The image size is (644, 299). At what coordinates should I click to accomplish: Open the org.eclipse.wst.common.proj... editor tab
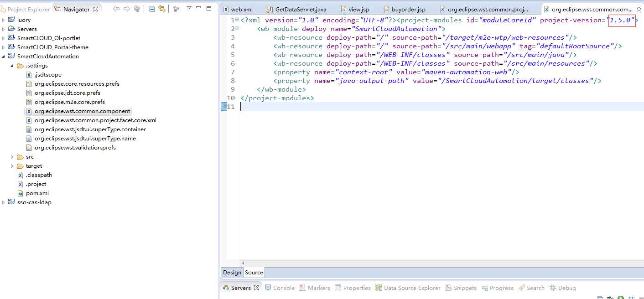coord(484,9)
